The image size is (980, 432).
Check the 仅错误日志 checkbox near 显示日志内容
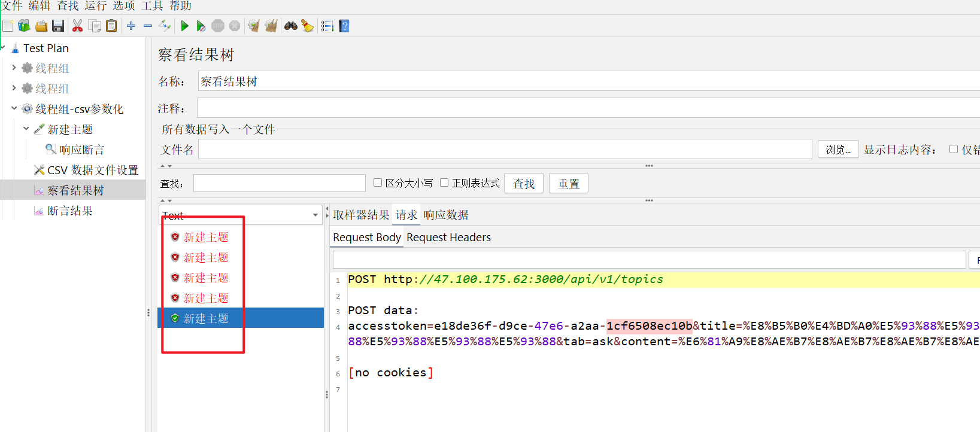point(954,149)
